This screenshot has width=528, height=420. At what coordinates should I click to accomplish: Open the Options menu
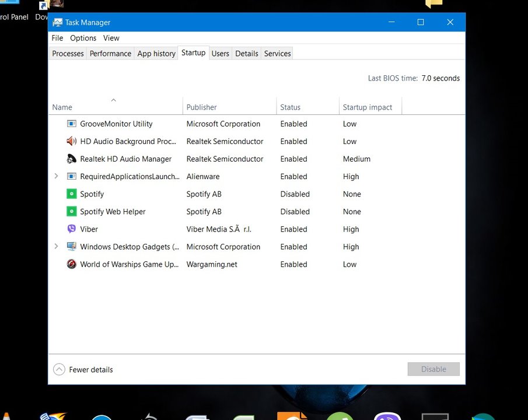83,38
